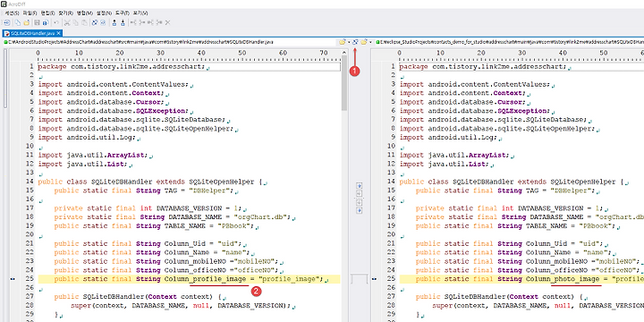This screenshot has width=644, height=322.
Task: Click the difference marker beside left line 25
Action: click(x=12, y=279)
